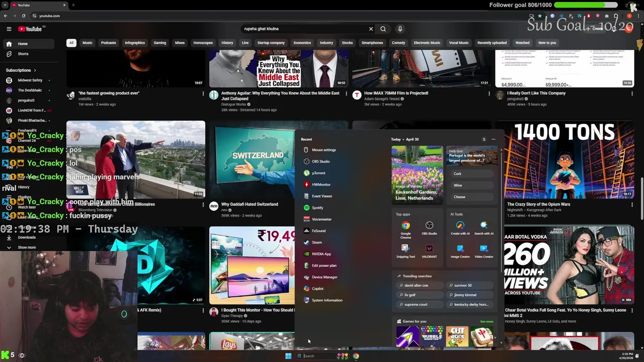Open Keukenhof Gardens image of the day

coord(418,174)
